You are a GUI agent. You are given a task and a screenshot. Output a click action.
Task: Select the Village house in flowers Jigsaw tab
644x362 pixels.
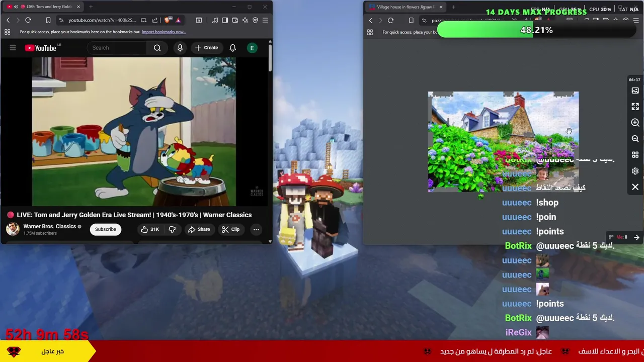coord(406,7)
